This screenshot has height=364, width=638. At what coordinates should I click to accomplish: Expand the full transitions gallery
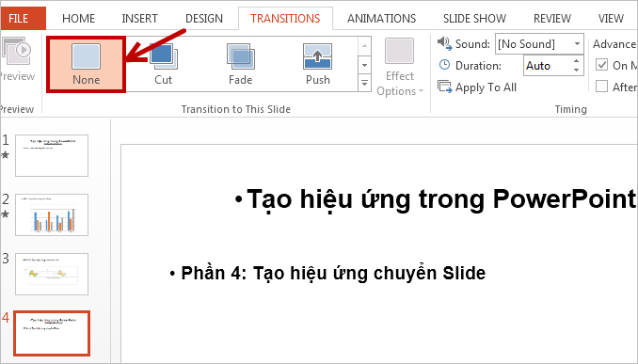tap(364, 83)
